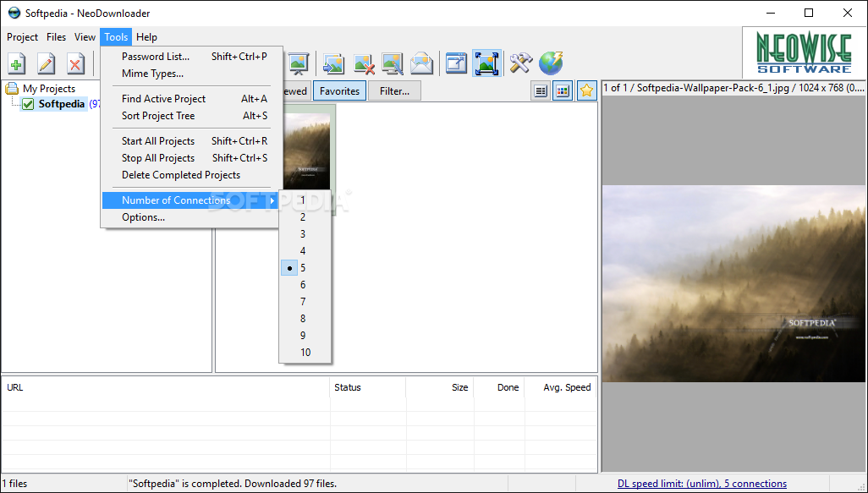868x493 pixels.
Task: Open the View menu
Action: pyautogui.click(x=85, y=37)
